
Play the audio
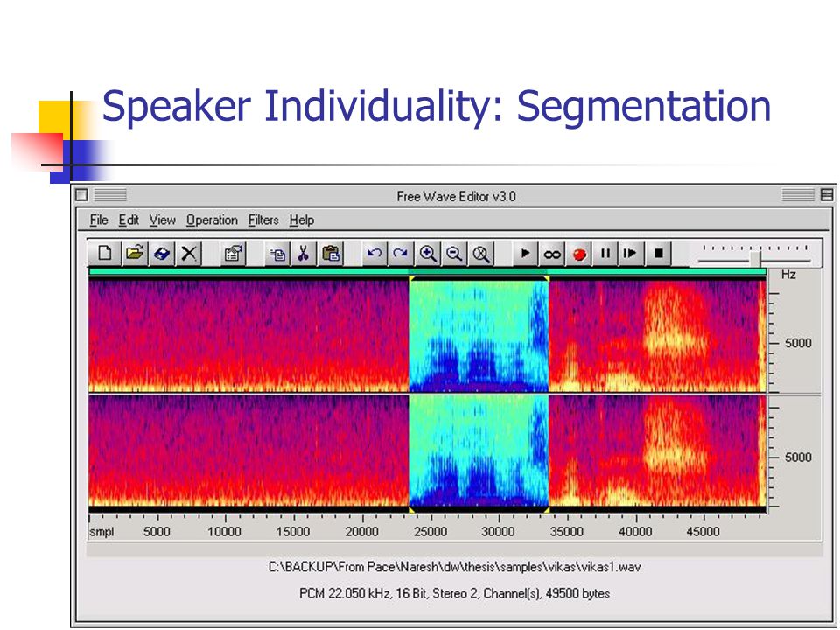tap(525, 253)
